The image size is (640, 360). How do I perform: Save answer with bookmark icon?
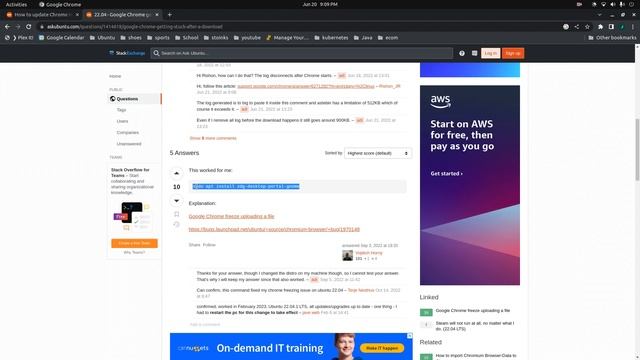pos(176,214)
